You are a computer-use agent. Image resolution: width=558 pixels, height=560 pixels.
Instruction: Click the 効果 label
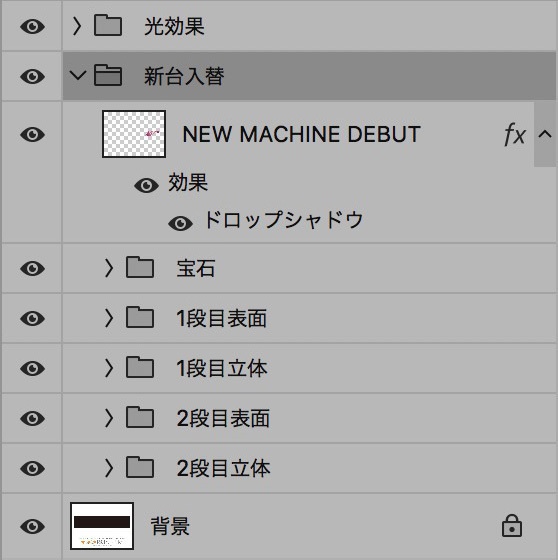point(188,182)
